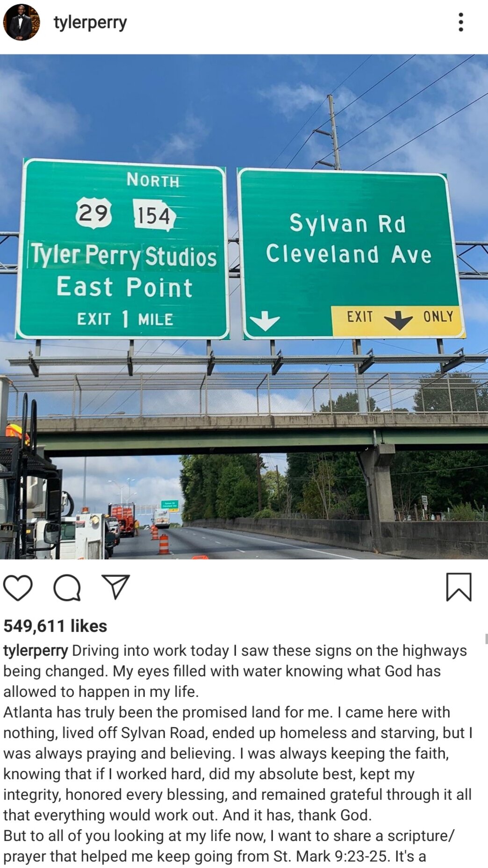Open tylerperry profile picture avatar
This screenshot has width=488, height=868.
click(x=22, y=22)
